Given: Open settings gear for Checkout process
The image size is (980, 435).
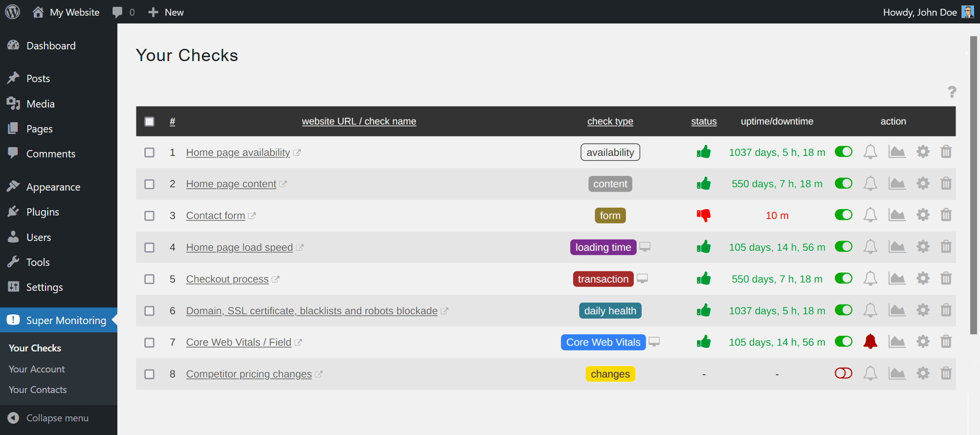Looking at the screenshot, I should click(x=923, y=279).
